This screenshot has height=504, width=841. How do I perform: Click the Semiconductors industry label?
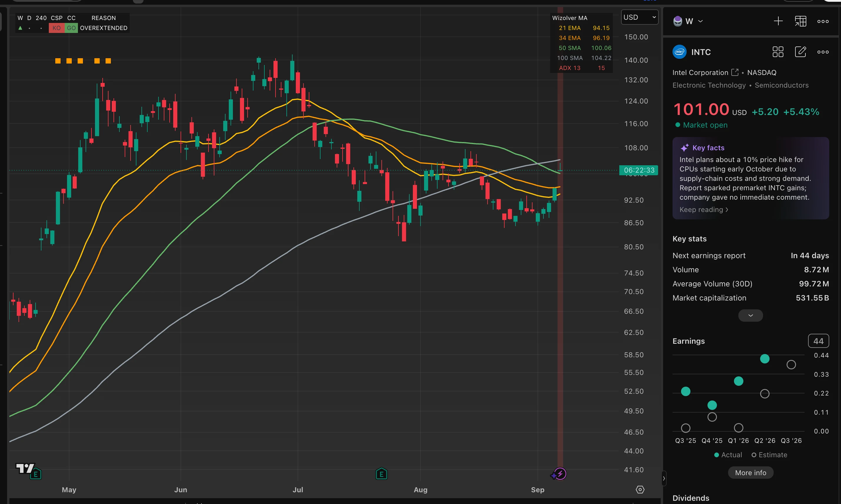pyautogui.click(x=781, y=85)
